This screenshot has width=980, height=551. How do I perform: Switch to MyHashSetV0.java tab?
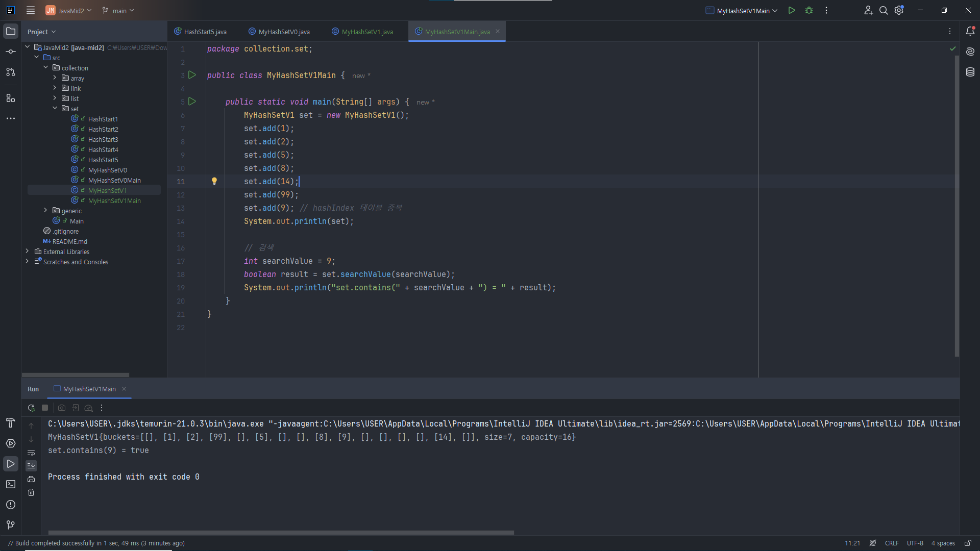[279, 32]
